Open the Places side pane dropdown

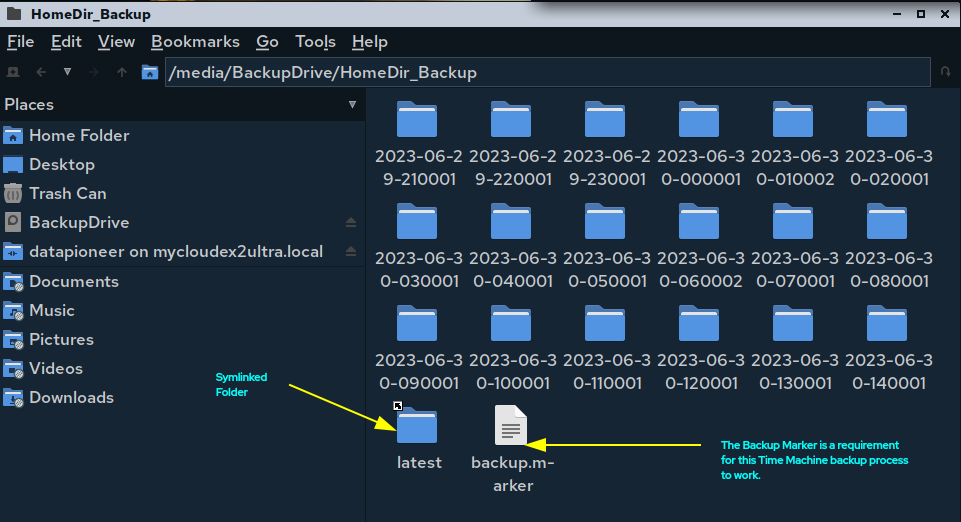click(352, 105)
